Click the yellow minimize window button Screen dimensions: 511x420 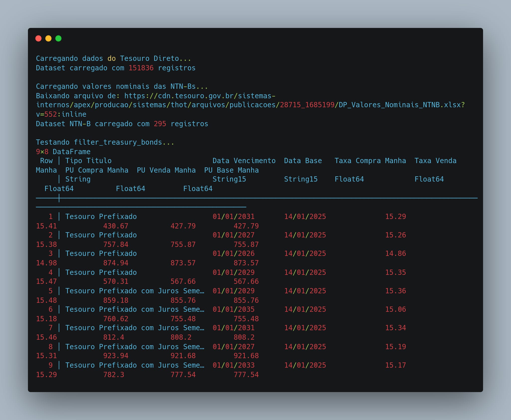pos(48,38)
